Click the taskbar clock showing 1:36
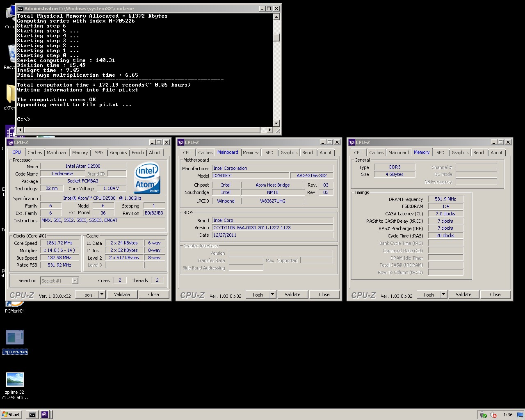 pyautogui.click(x=508, y=415)
